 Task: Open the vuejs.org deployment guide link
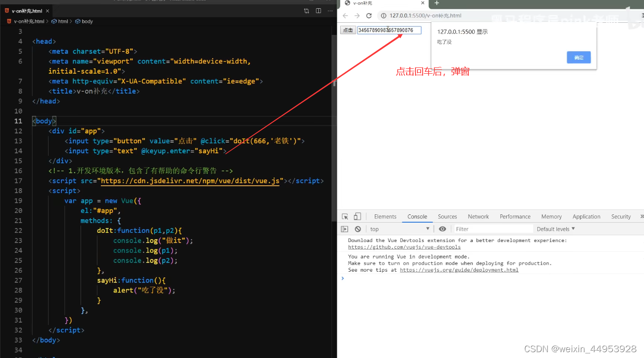tap(459, 270)
